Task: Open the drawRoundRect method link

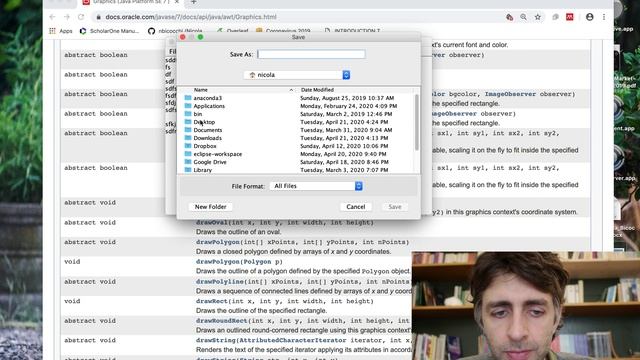Action: point(222,321)
